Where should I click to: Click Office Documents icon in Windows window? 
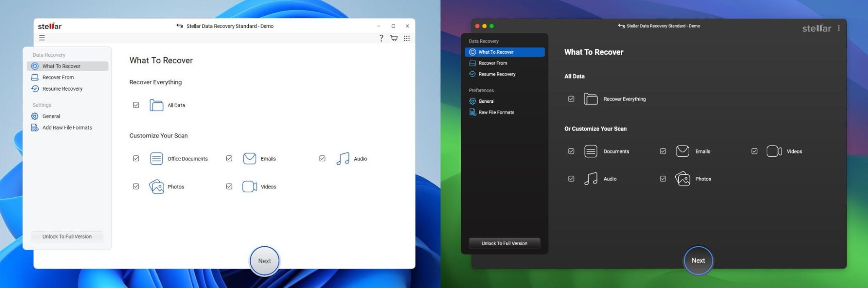coord(156,159)
